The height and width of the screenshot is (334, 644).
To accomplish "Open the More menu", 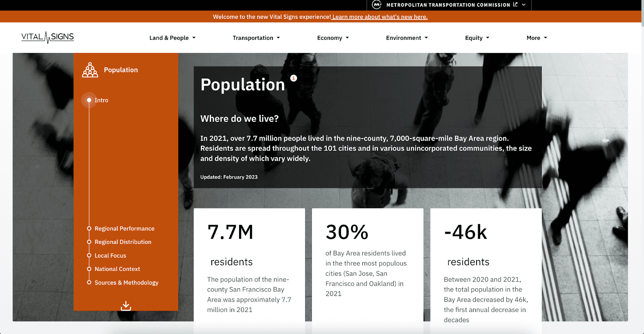I will pyautogui.click(x=537, y=38).
